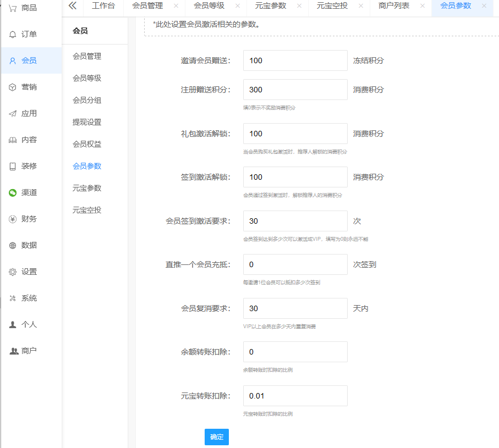This screenshot has width=499, height=448.
Task: Select the cube icon for 营销
Action: (x=13, y=87)
